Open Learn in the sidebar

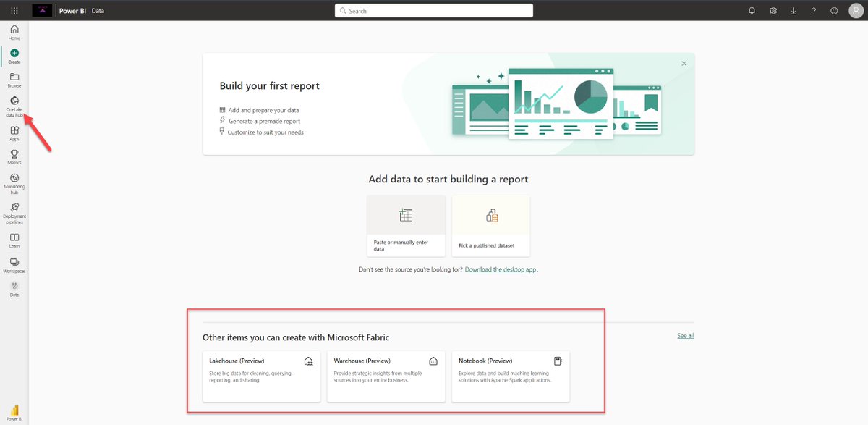coord(14,240)
